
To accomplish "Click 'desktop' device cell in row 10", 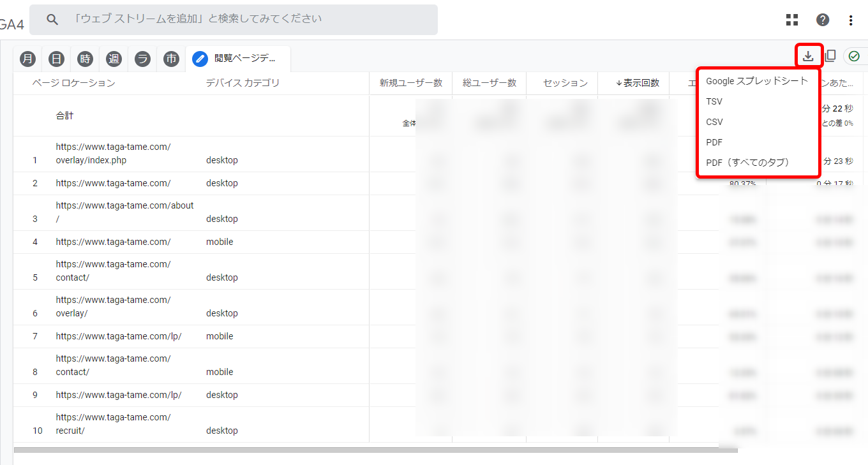I will point(221,431).
